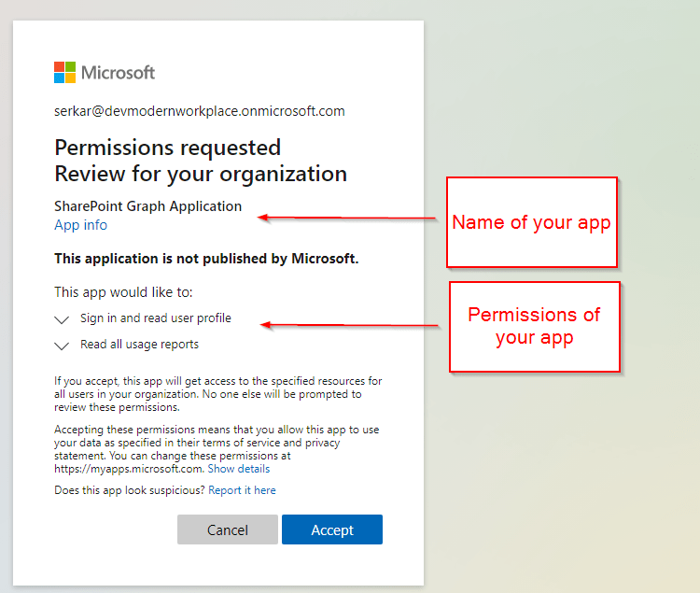
Task: Click the red arrow pointing to the permissions
Action: (x=349, y=326)
